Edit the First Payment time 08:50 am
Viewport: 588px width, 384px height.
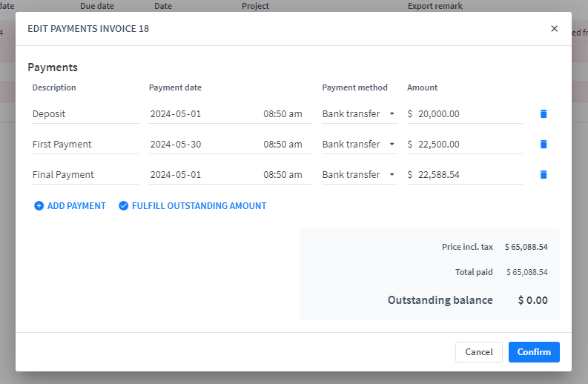(283, 144)
